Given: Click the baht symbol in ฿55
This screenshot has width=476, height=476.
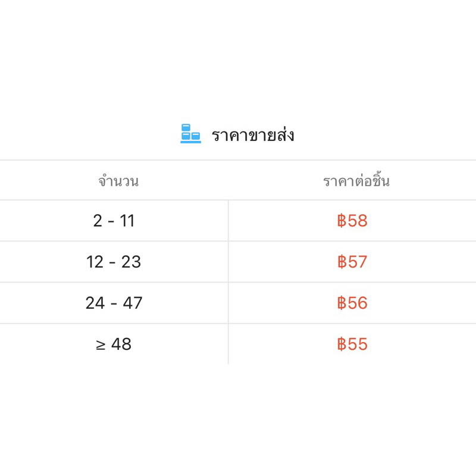Looking at the screenshot, I should (342, 344).
